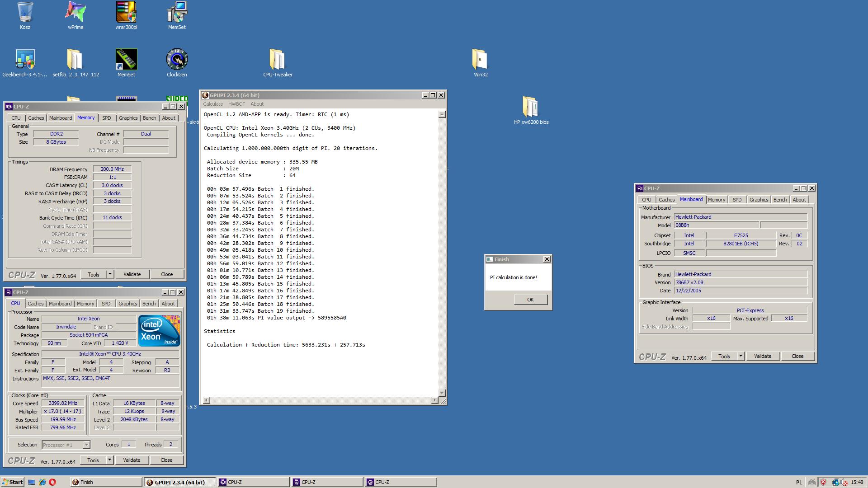The width and height of the screenshot is (868, 488).
Task: Open CPU tab in Mainboard CPU-Z window
Action: 647,200
